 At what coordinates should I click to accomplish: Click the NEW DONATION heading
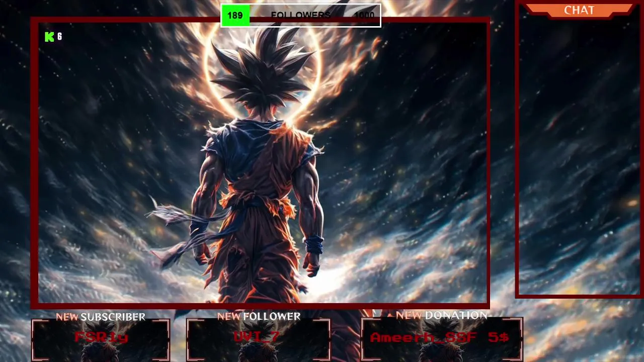click(x=442, y=315)
